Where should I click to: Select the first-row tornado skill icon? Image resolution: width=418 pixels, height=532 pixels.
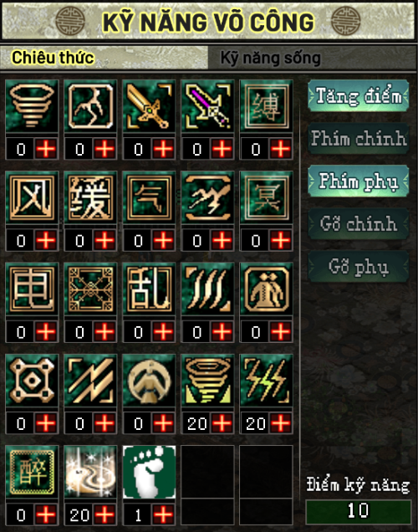coord(32,106)
